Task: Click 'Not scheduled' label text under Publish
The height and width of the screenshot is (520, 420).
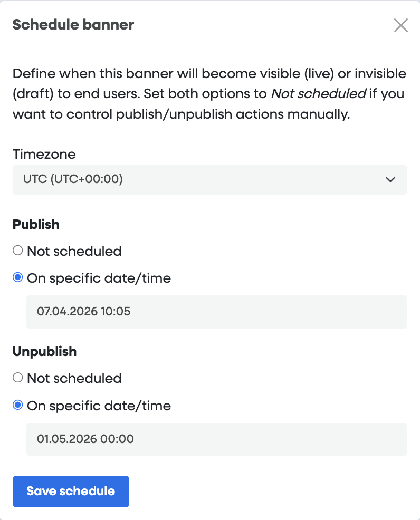Action: pos(74,251)
